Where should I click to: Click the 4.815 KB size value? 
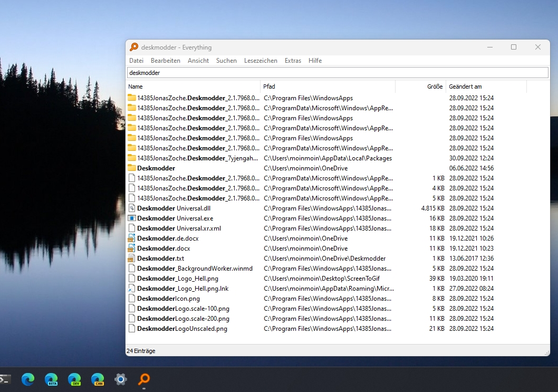pos(432,208)
